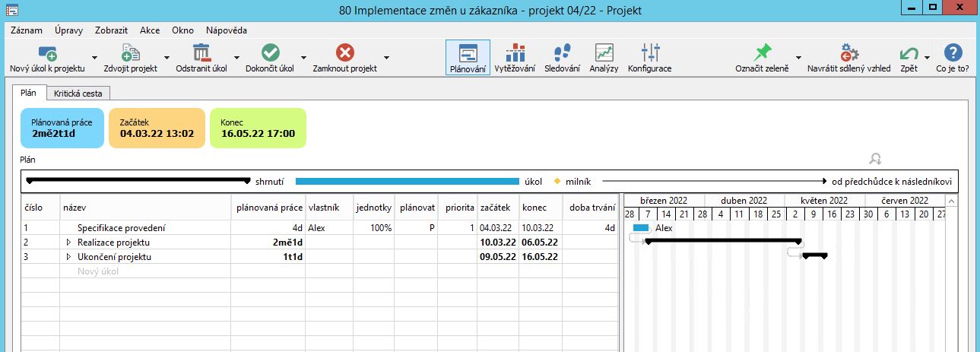Viewport: 980px width, 352px height.
Task: Click the Odstranit úkol icon
Action: tap(201, 53)
